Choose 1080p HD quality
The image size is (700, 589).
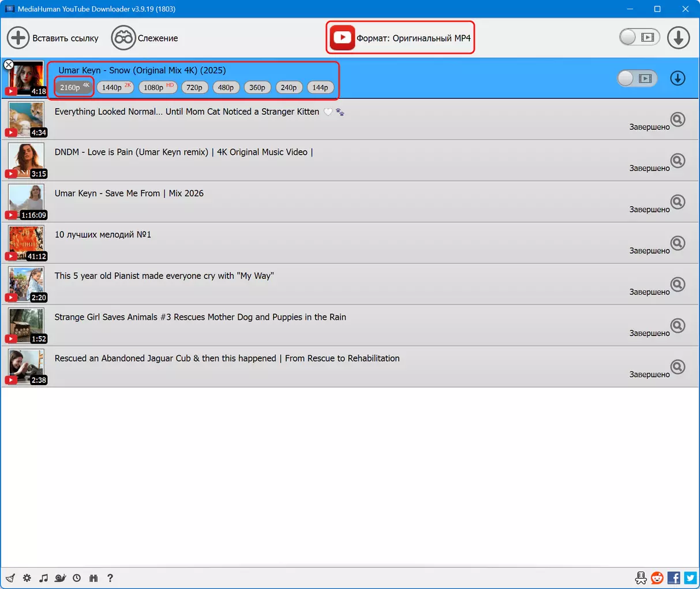pos(158,87)
